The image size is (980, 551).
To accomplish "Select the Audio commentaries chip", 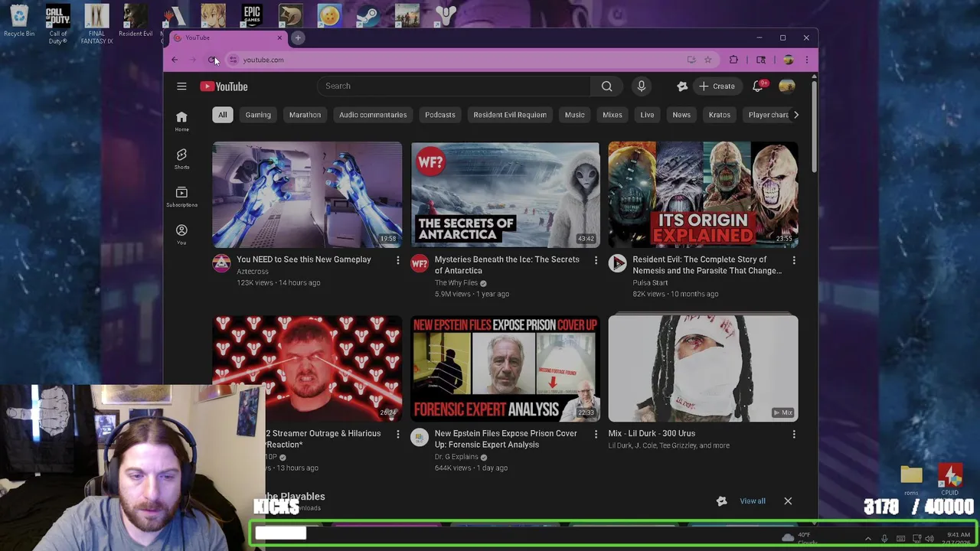I will pyautogui.click(x=373, y=115).
